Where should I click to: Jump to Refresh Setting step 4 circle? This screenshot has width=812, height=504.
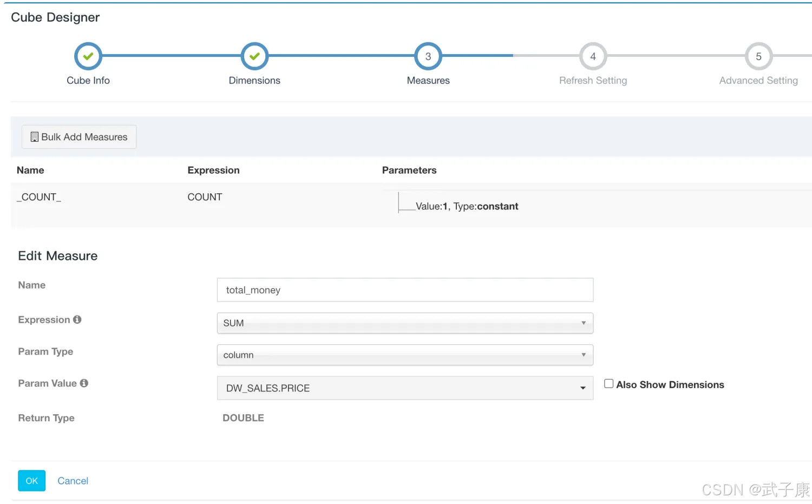pos(593,56)
